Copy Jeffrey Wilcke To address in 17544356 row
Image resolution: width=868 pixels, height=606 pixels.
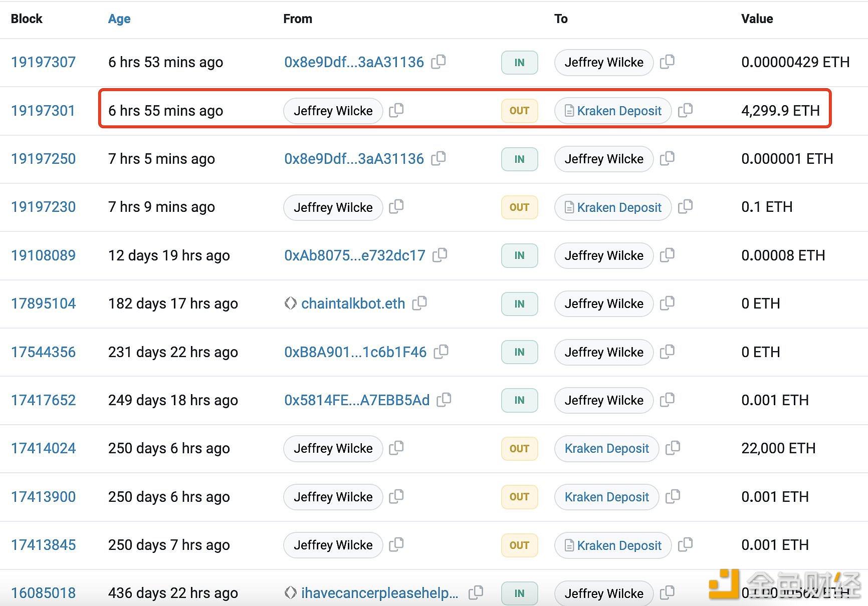667,352
